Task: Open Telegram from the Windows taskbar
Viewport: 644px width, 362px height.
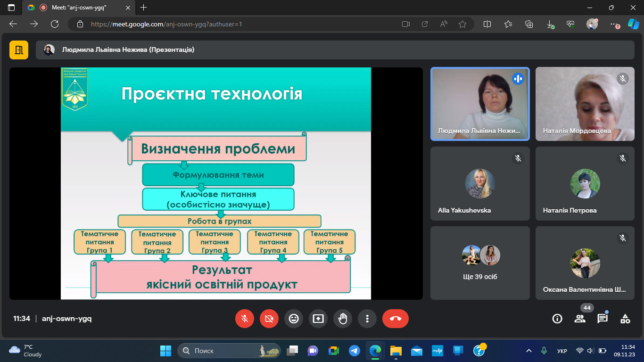Action: (x=354, y=351)
